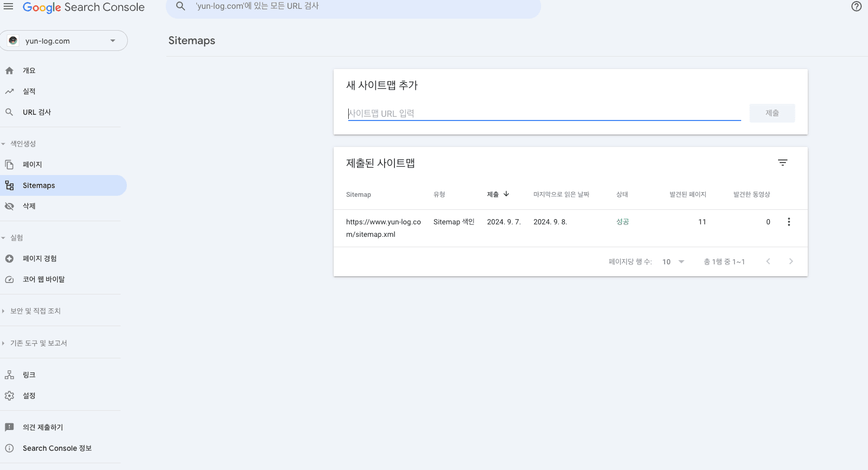Viewport: 868px width, 470px height.
Task: Click the search magnifier icon in top bar
Action: click(180, 6)
